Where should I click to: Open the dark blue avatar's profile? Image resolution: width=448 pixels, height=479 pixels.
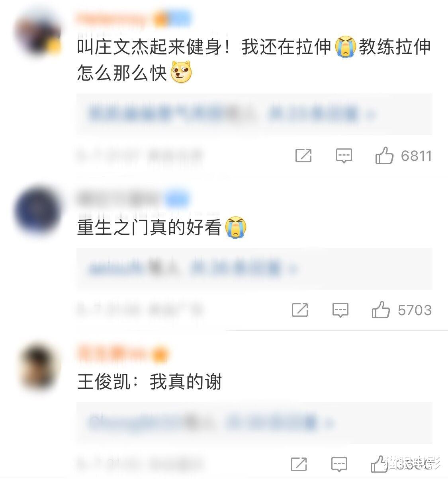38,210
